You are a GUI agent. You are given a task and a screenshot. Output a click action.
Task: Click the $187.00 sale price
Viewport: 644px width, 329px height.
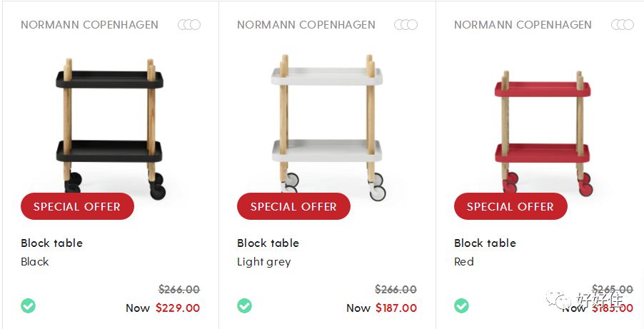tap(395, 308)
